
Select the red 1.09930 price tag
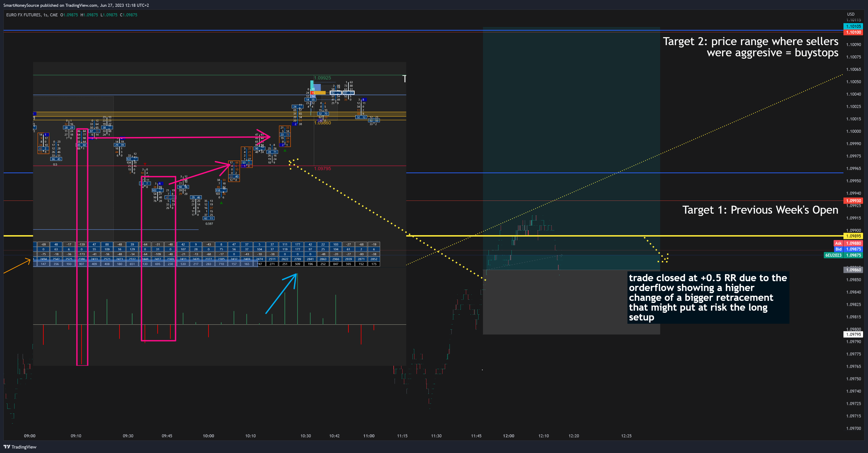point(853,201)
